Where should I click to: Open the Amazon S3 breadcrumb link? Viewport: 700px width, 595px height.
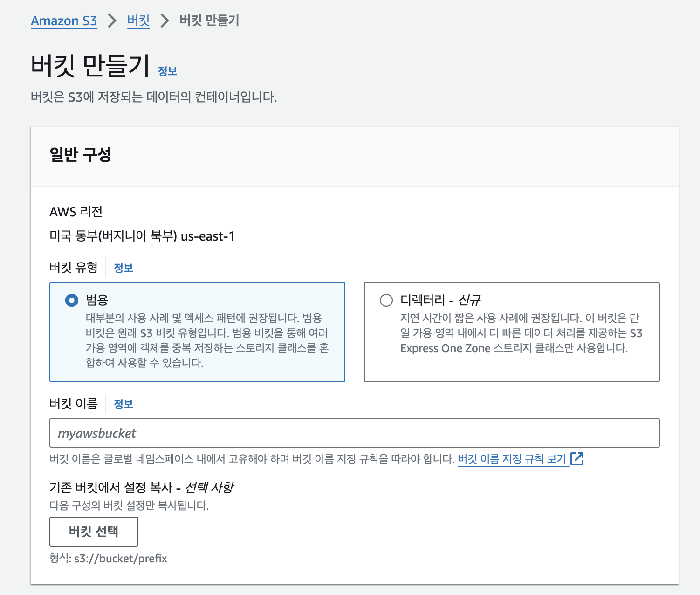[x=64, y=21]
